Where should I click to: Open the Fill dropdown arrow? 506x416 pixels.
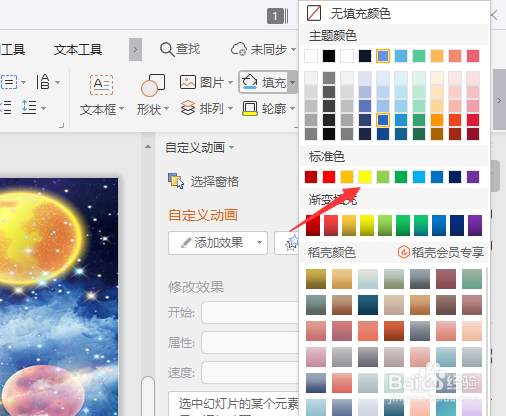pos(292,82)
